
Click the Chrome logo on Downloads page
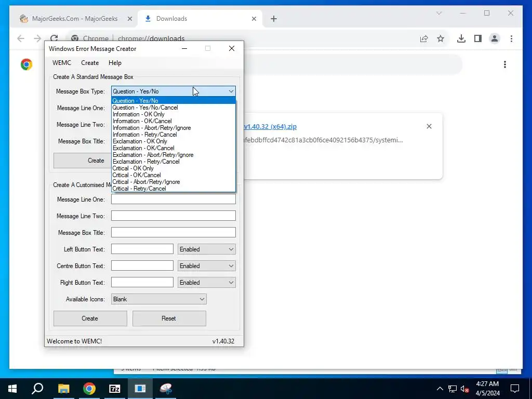pos(26,64)
